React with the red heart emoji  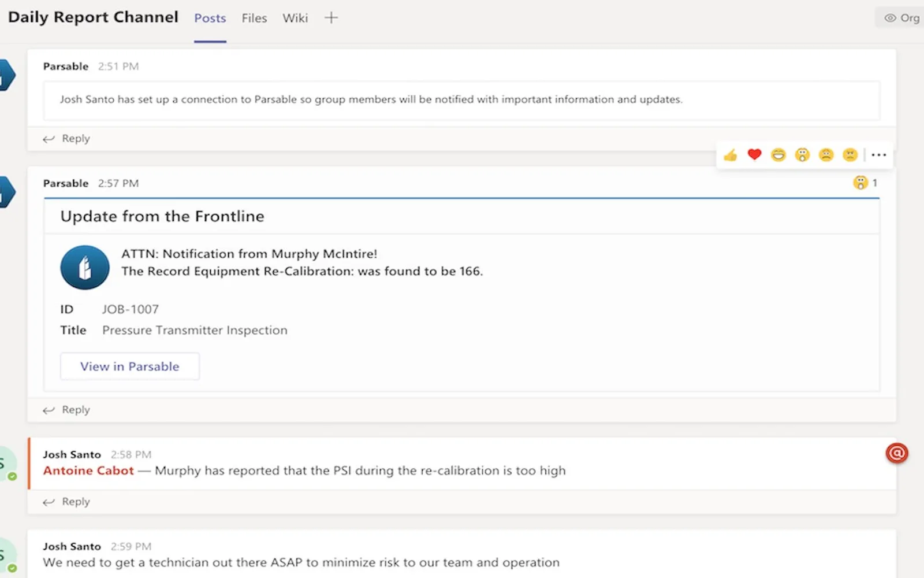[x=754, y=154]
